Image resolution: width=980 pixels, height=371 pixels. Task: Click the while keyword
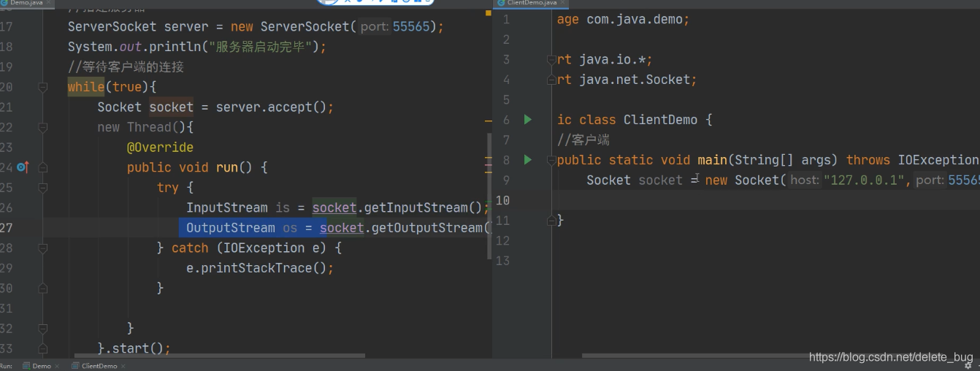click(86, 88)
